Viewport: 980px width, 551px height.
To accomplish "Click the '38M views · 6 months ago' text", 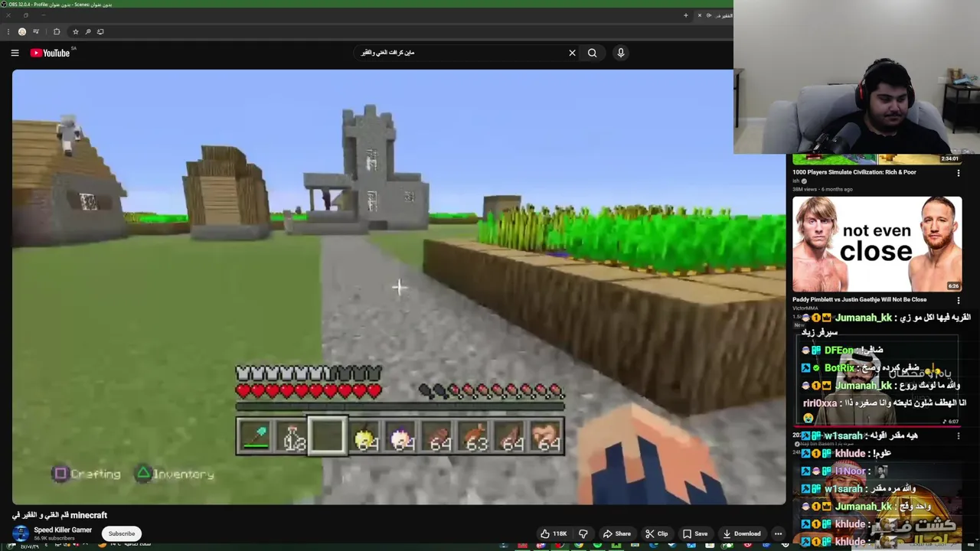I will tap(822, 189).
